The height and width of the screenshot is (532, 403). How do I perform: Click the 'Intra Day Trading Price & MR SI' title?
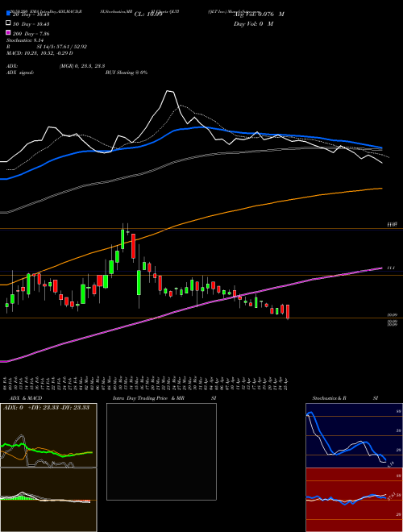164,398
